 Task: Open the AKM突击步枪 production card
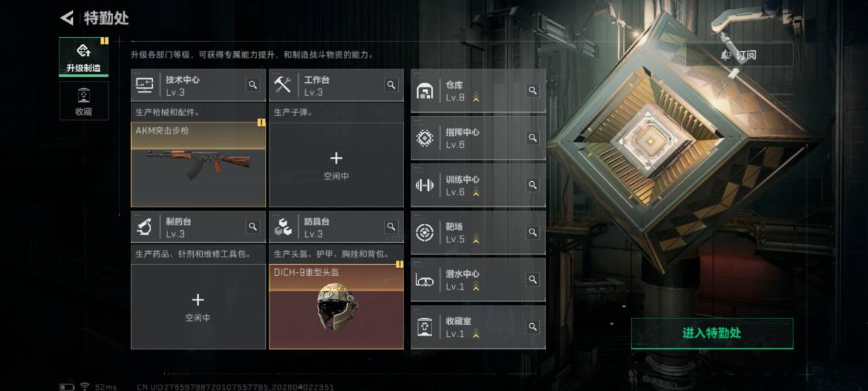tap(198, 164)
